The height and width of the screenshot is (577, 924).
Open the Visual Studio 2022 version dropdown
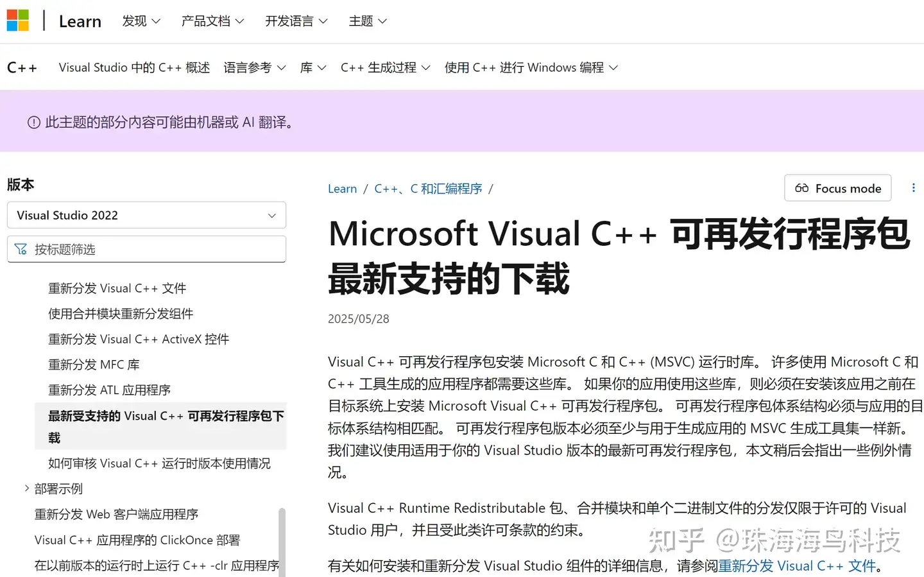pyautogui.click(x=146, y=215)
